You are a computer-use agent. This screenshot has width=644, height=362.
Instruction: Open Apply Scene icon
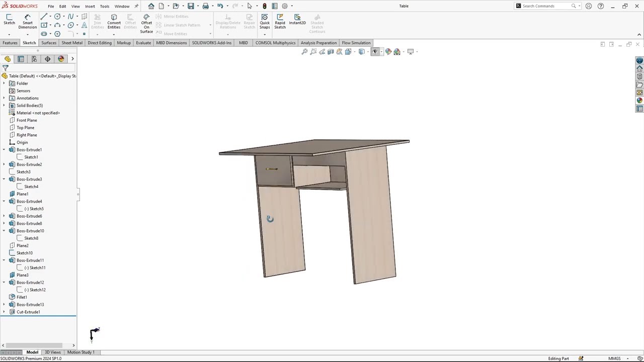[397, 52]
